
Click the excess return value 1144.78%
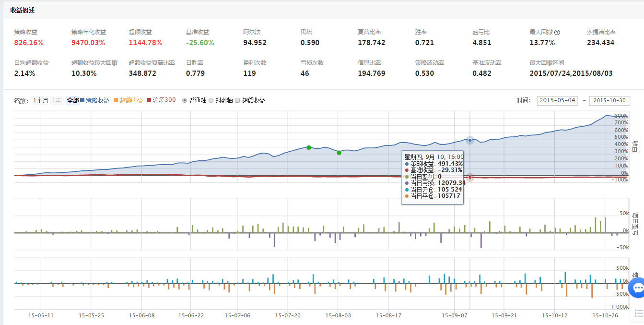pos(146,43)
